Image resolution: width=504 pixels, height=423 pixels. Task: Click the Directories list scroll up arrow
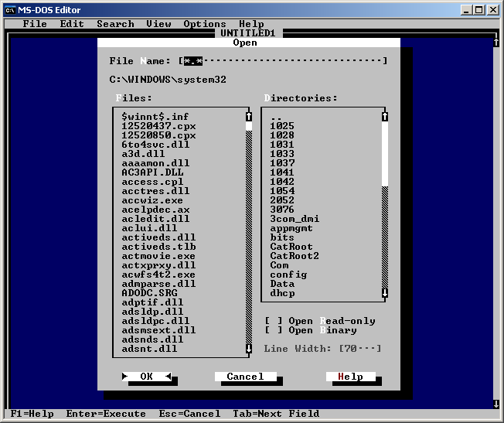pyautogui.click(x=385, y=117)
